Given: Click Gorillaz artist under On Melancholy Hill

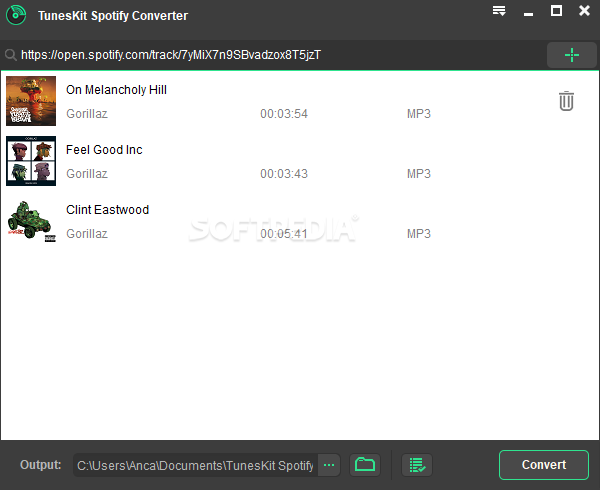Looking at the screenshot, I should point(87,114).
